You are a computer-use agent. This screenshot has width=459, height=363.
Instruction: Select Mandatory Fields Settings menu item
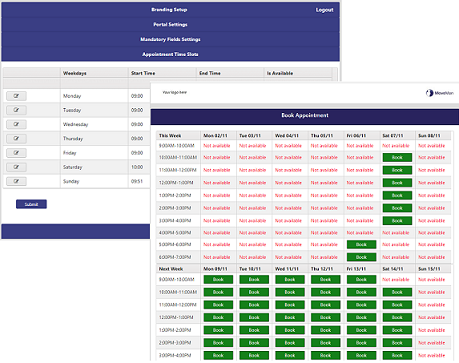pos(170,39)
